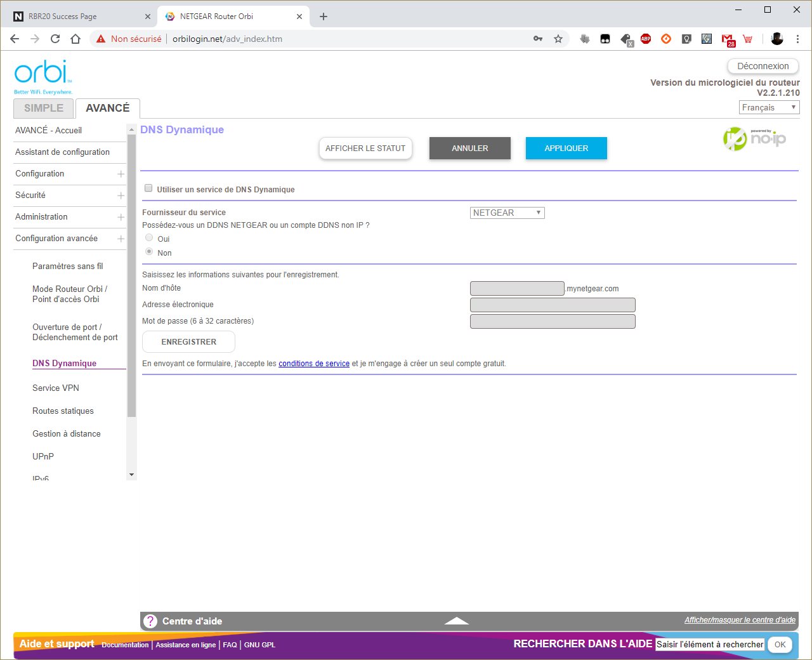
Task: Click the Déconnexion button
Action: 763,66
